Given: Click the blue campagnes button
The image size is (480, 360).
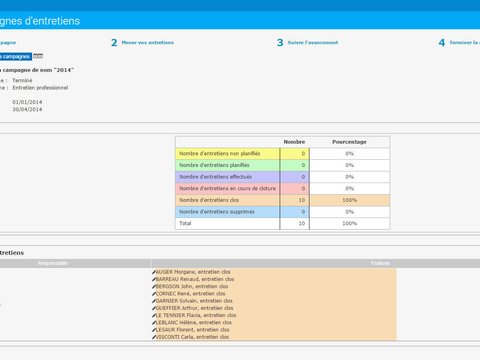Looking at the screenshot, I should click(x=15, y=56).
